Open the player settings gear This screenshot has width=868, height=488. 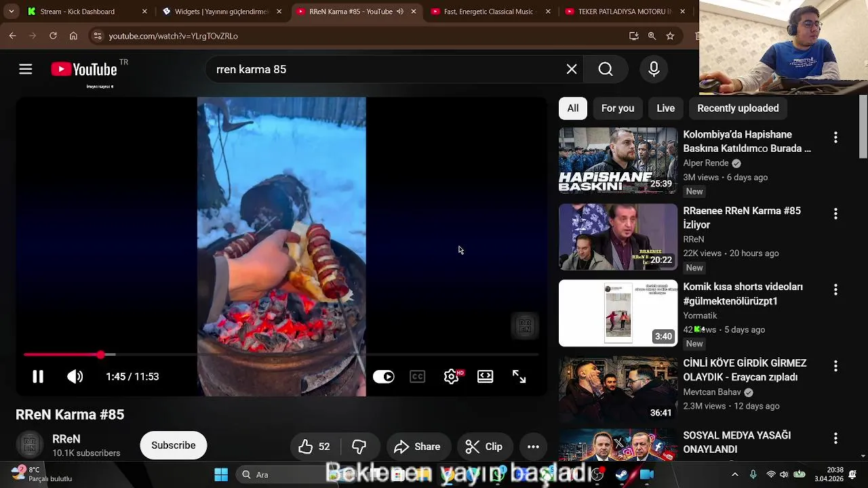tap(452, 377)
